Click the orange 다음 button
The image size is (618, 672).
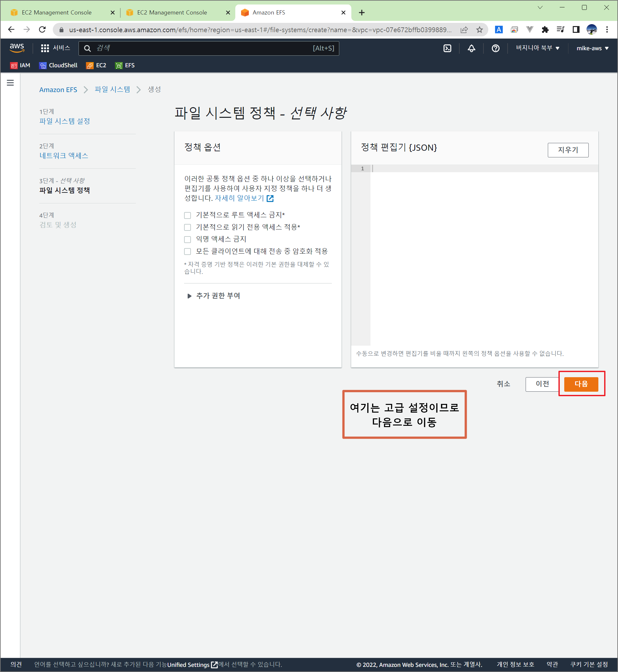click(581, 384)
